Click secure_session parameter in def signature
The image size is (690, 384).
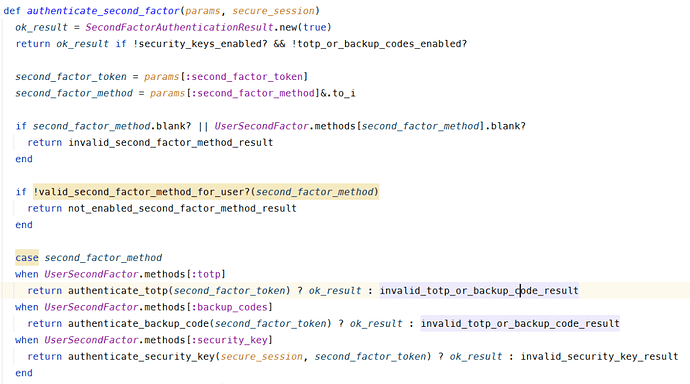pyautogui.click(x=273, y=11)
